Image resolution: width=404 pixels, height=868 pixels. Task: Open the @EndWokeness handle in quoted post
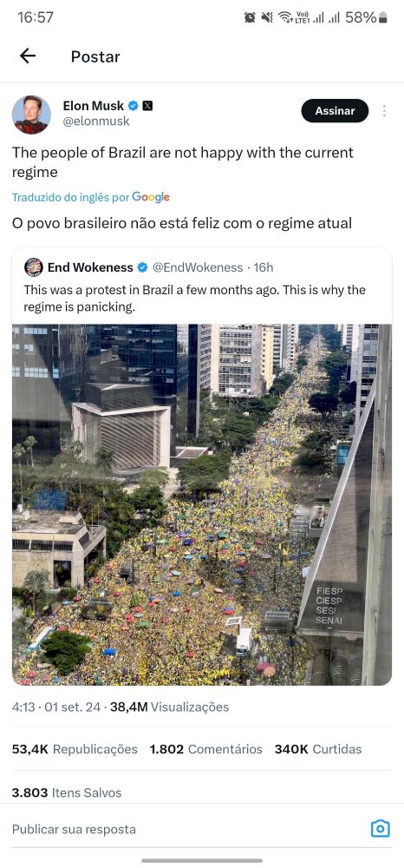pos(198,267)
